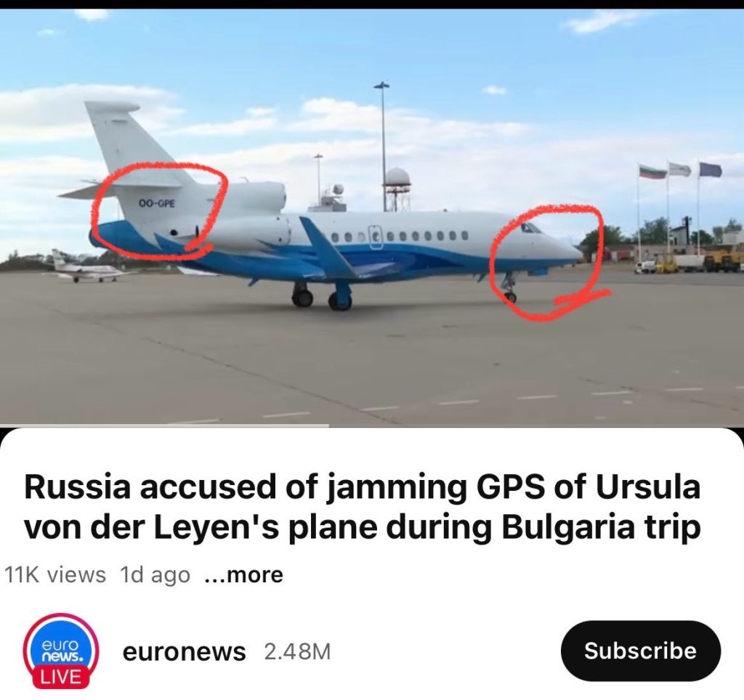
Task: Click the aircraft passenger door
Action: 376,236
